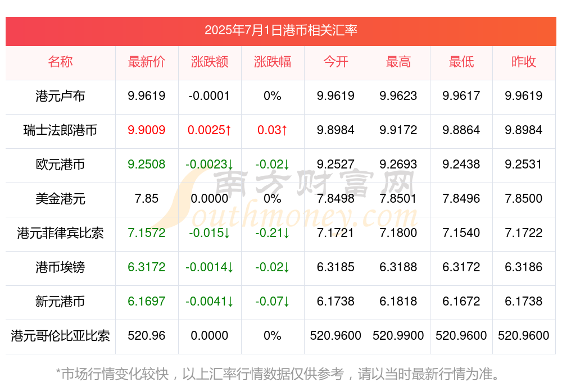The height and width of the screenshot is (392, 562).
Task: Click the opening value 7.8498
Action: (336, 198)
